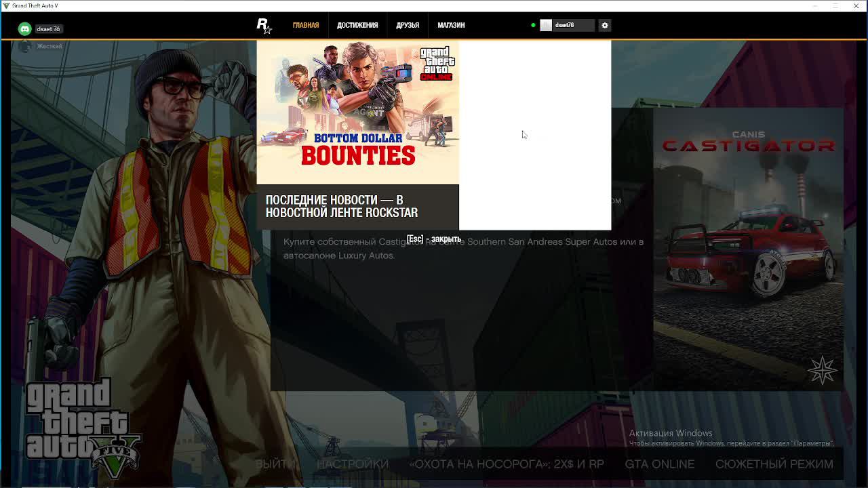Click the Rockstar Games logo icon
The image size is (868, 488).
[263, 25]
